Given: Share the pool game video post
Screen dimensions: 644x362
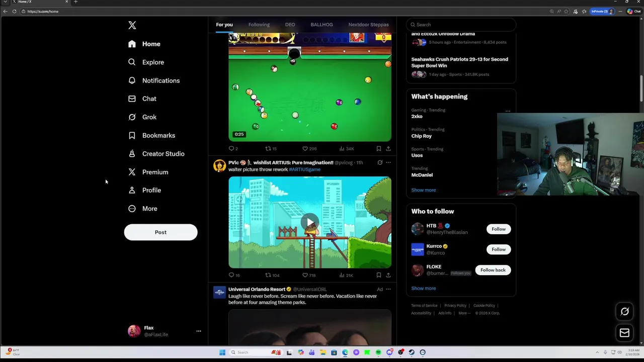Looking at the screenshot, I should (x=388, y=148).
